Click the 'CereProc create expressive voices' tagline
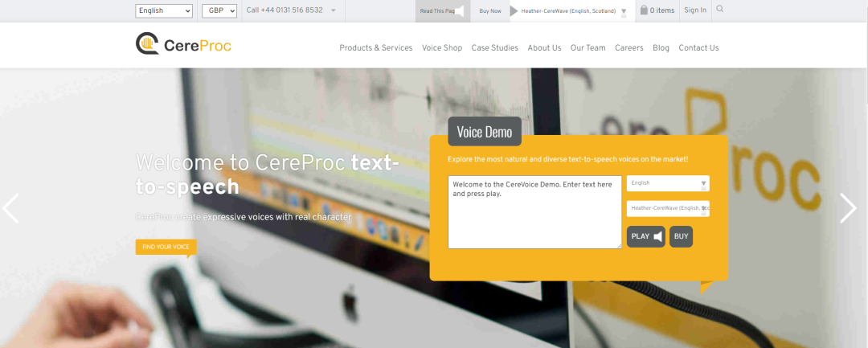Viewport: 868px width, 348px height. (244, 217)
